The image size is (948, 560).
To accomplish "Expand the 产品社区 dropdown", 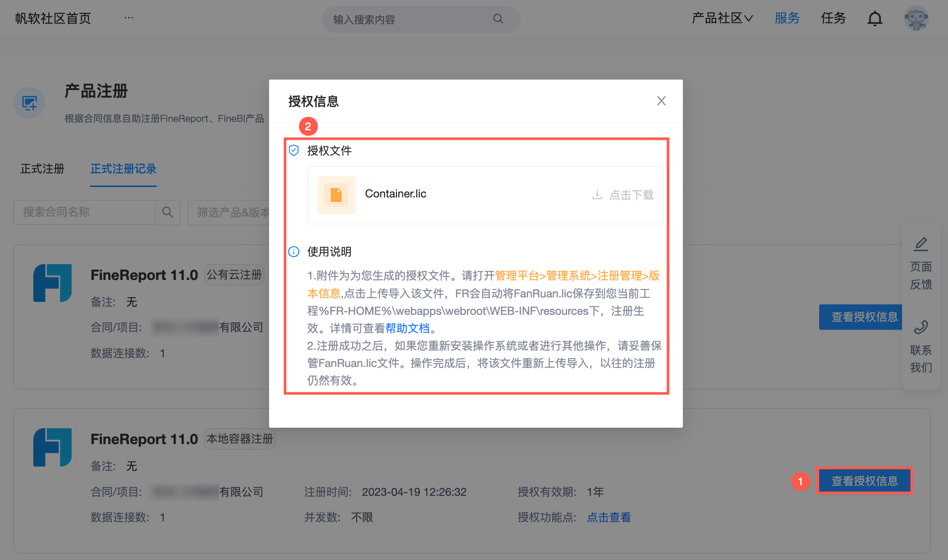I will click(722, 18).
